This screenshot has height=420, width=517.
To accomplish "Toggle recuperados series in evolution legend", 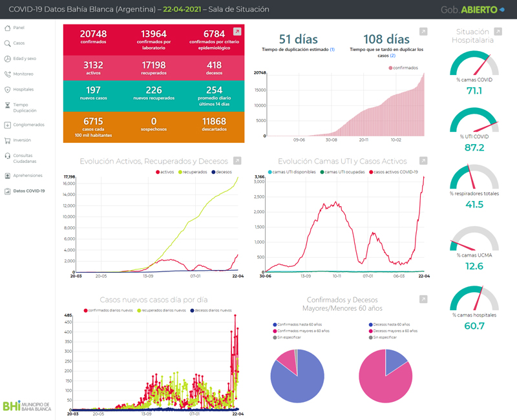I will point(193,172).
